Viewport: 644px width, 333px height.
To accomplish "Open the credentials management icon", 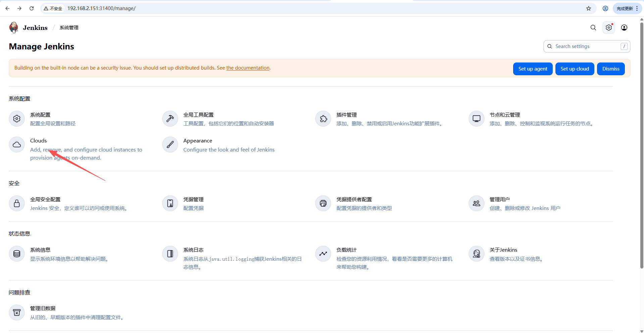I will 170,204.
